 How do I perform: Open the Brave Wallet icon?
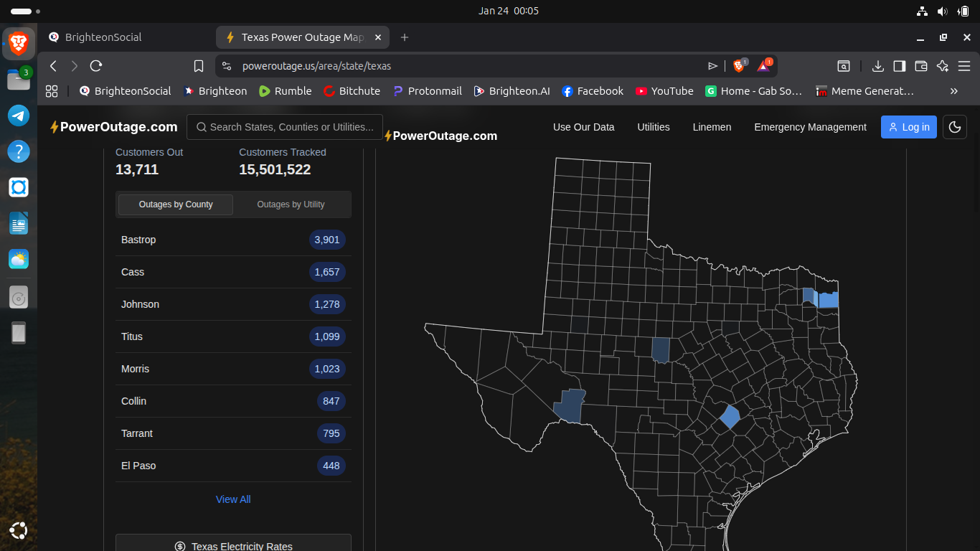click(x=921, y=66)
